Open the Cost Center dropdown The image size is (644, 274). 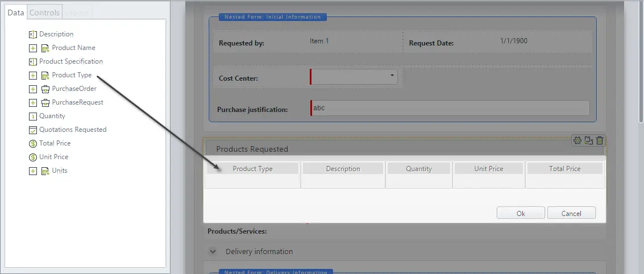click(354, 77)
